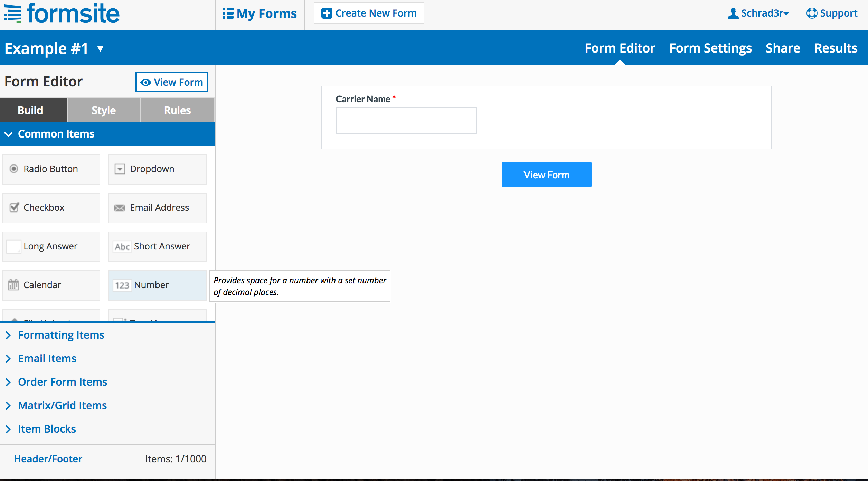Viewport: 868px width, 481px height.
Task: Add an Email Address item
Action: click(x=158, y=208)
